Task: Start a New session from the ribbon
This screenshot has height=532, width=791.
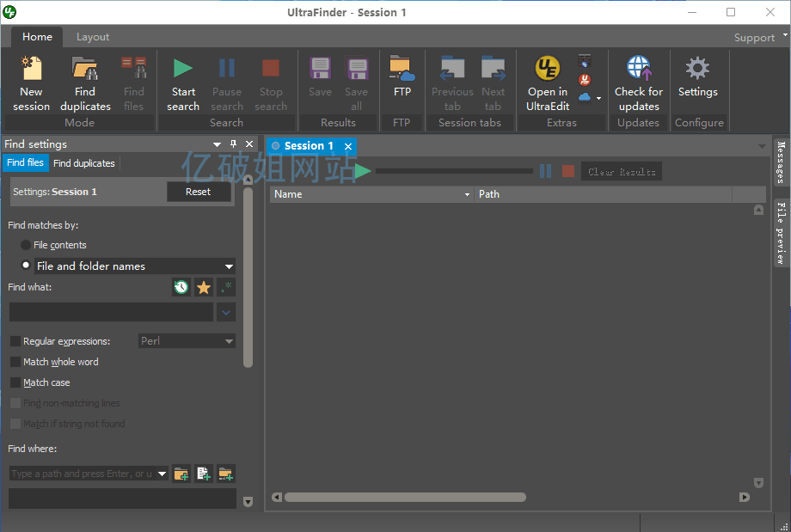Action: [31, 83]
